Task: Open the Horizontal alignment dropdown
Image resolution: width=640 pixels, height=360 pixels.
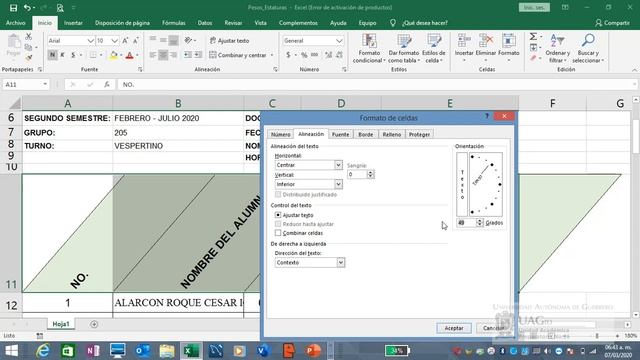Action: point(338,165)
